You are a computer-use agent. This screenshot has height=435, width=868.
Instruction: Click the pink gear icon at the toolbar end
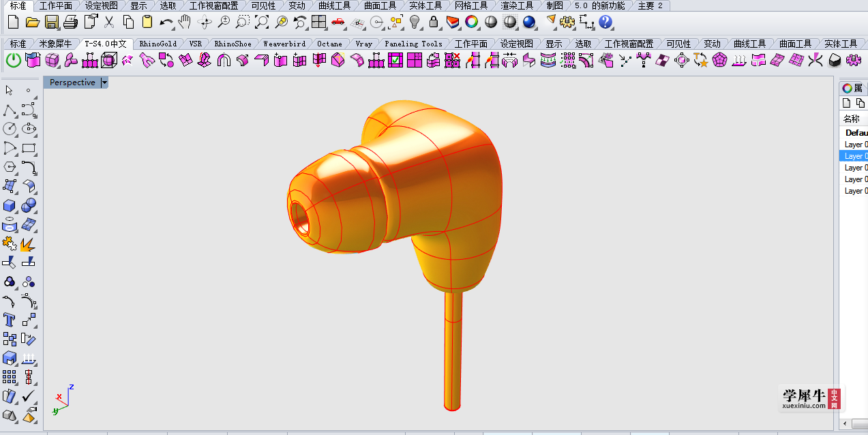[853, 61]
